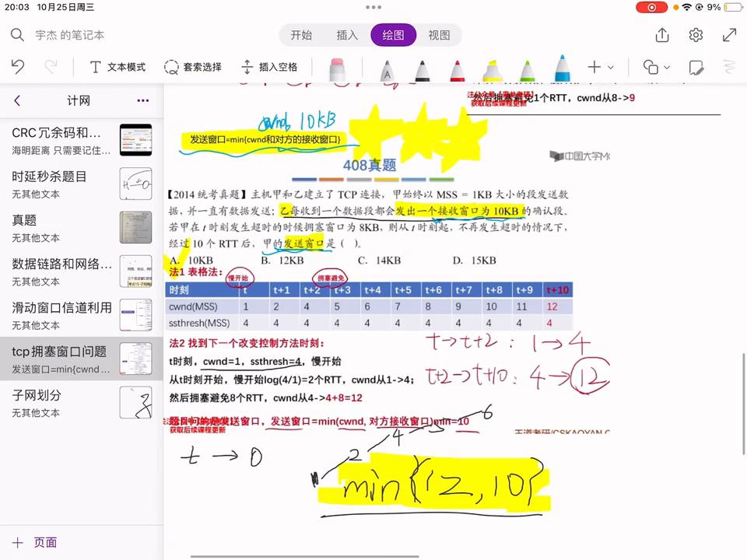Expand the shapes dropdown chevron
Image resolution: width=747 pixels, height=560 pixels.
click(666, 68)
